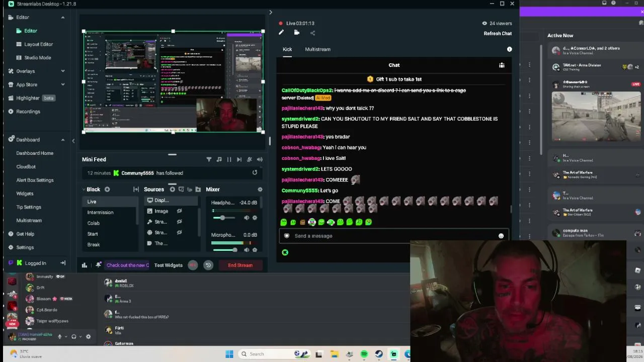Viewport: 644px width, 362px height.
Task: Click the chat info icon
Action: pyautogui.click(x=509, y=49)
